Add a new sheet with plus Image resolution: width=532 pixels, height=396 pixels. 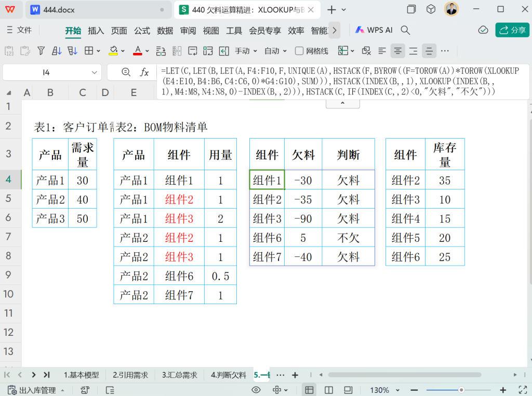[295, 375]
